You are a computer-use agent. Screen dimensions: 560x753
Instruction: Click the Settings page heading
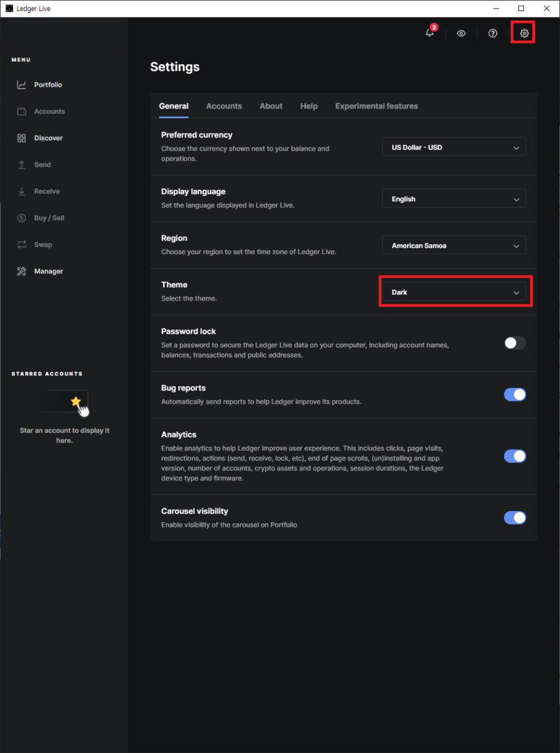[x=174, y=67]
